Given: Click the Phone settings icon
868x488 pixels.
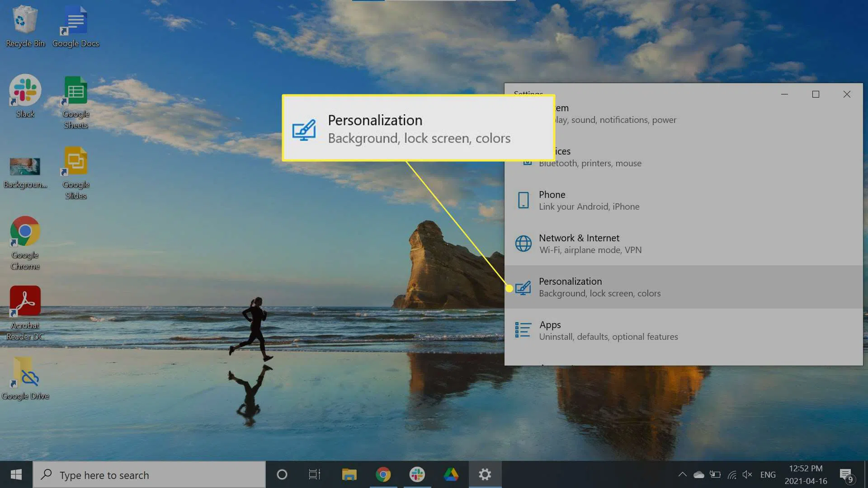Looking at the screenshot, I should pos(523,200).
